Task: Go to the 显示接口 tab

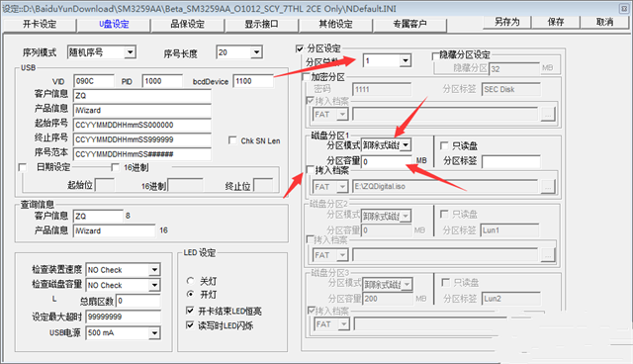Action: [261, 24]
